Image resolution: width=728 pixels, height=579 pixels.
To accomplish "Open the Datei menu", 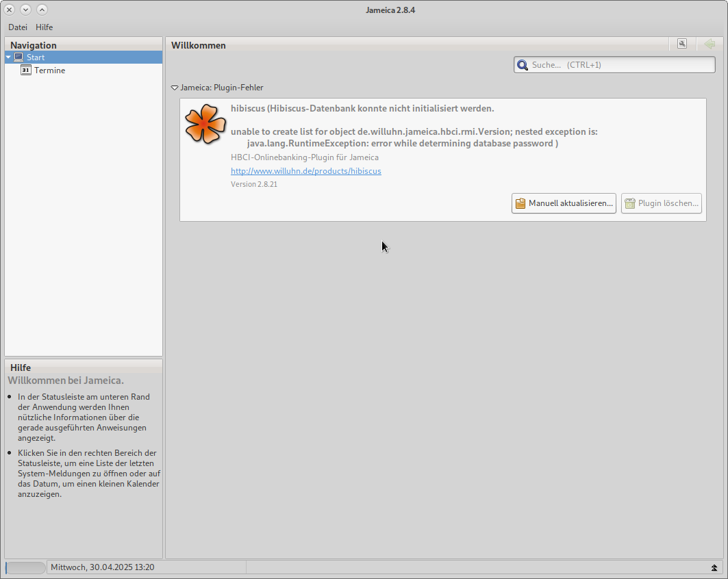I will click(x=18, y=27).
